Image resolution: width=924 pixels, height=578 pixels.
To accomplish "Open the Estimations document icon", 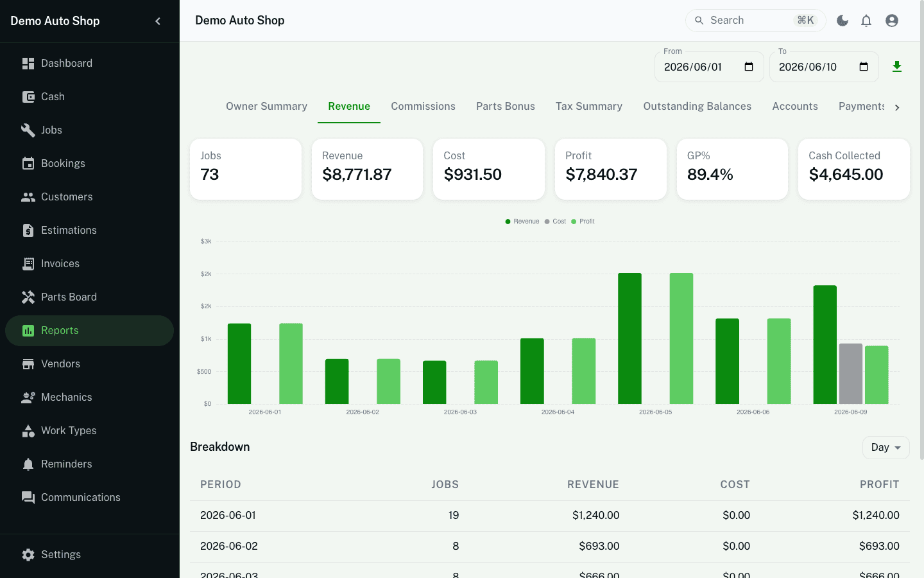I will (28, 231).
